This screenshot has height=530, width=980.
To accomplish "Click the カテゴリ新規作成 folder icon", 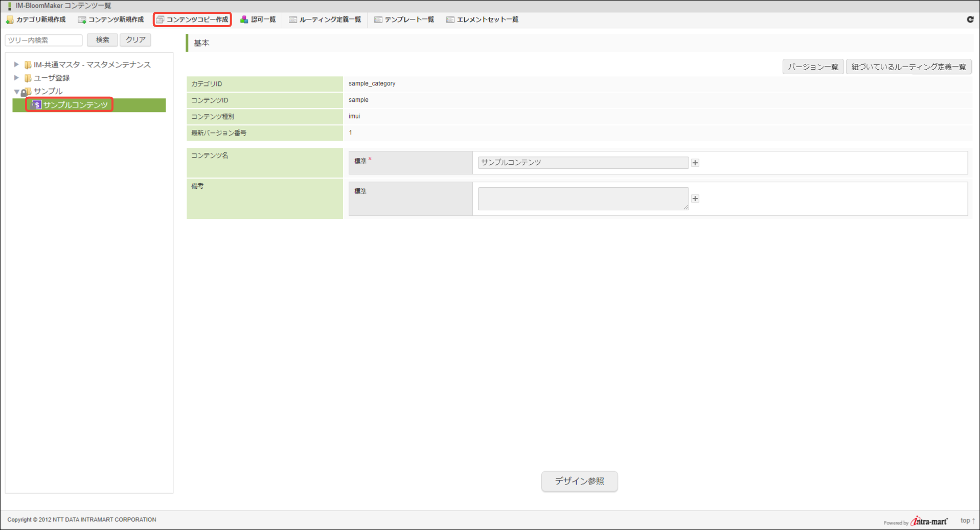I will (x=10, y=20).
